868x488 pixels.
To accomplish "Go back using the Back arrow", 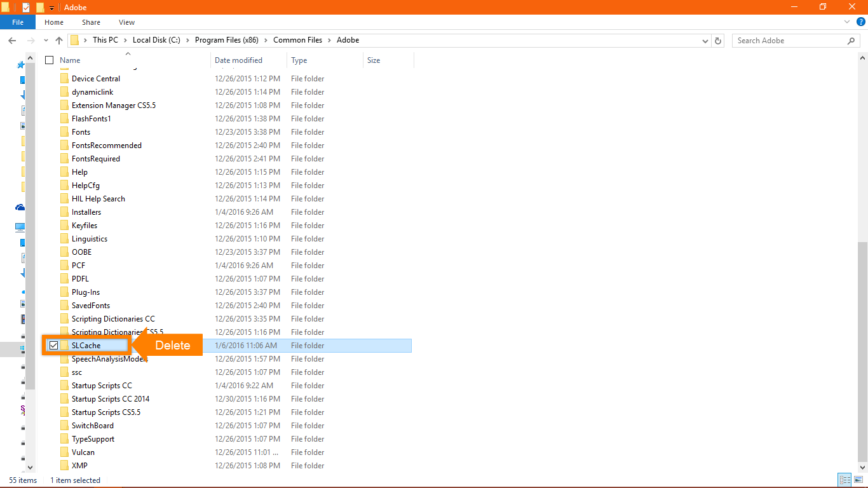I will (x=12, y=40).
